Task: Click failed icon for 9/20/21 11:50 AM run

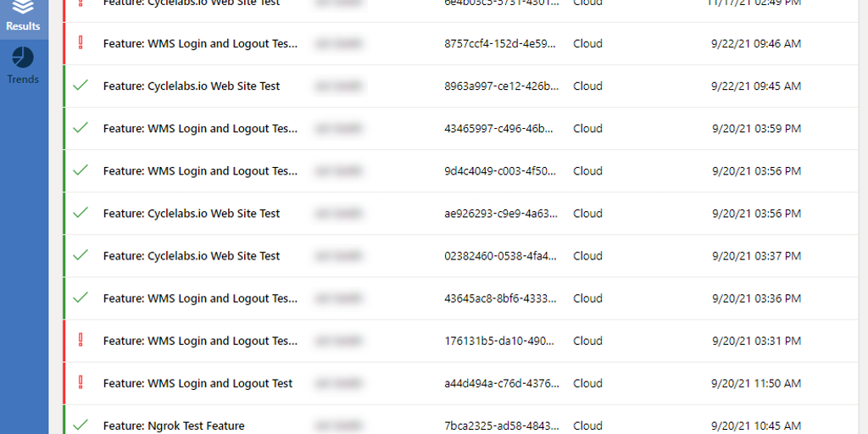Action: pyautogui.click(x=81, y=383)
